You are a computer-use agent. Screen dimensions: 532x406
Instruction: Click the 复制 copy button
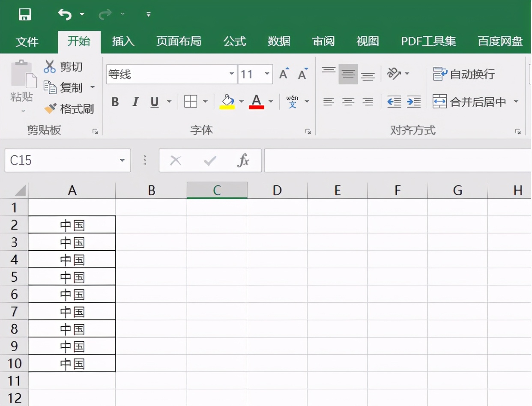tap(63, 87)
